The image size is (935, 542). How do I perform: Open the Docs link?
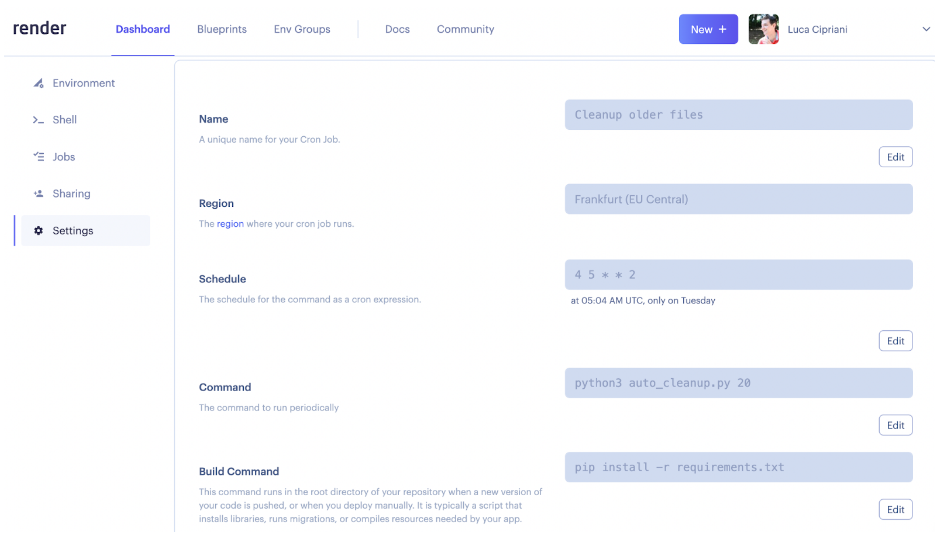(x=397, y=30)
